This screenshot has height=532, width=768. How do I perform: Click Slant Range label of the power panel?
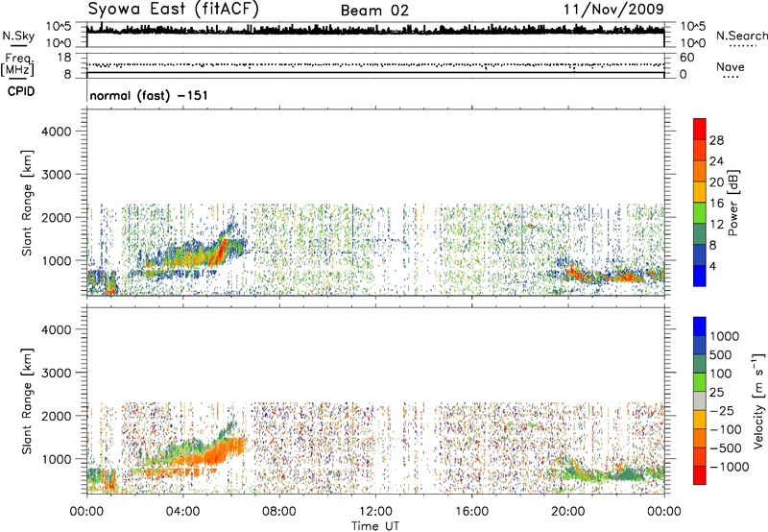pos(27,203)
